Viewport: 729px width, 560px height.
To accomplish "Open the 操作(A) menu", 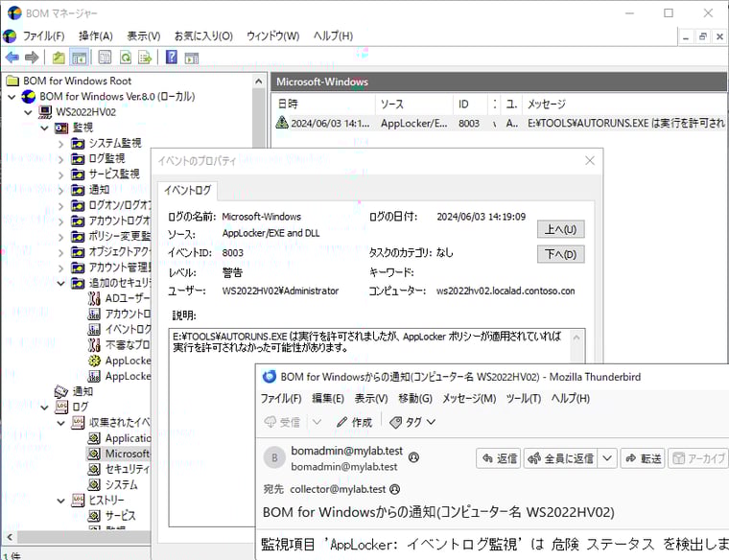I will tap(96, 35).
